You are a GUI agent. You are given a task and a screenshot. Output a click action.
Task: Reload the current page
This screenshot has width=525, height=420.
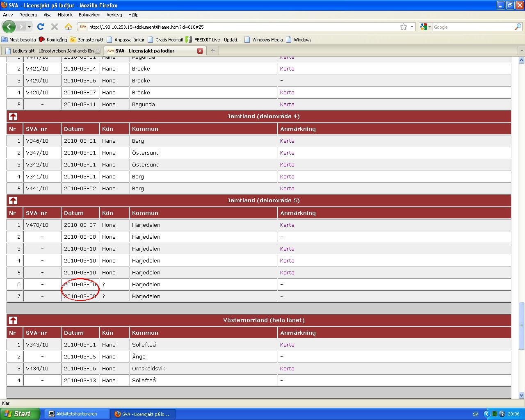(40, 27)
